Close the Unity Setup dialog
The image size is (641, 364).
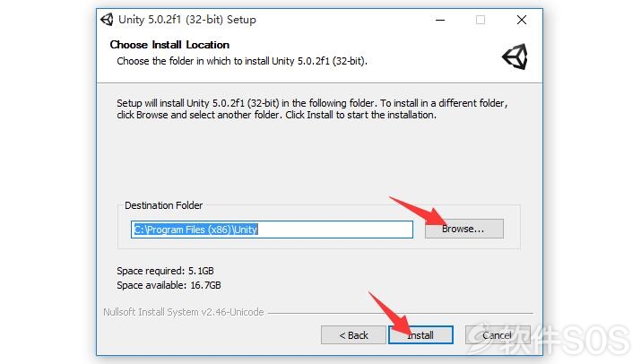point(521,20)
